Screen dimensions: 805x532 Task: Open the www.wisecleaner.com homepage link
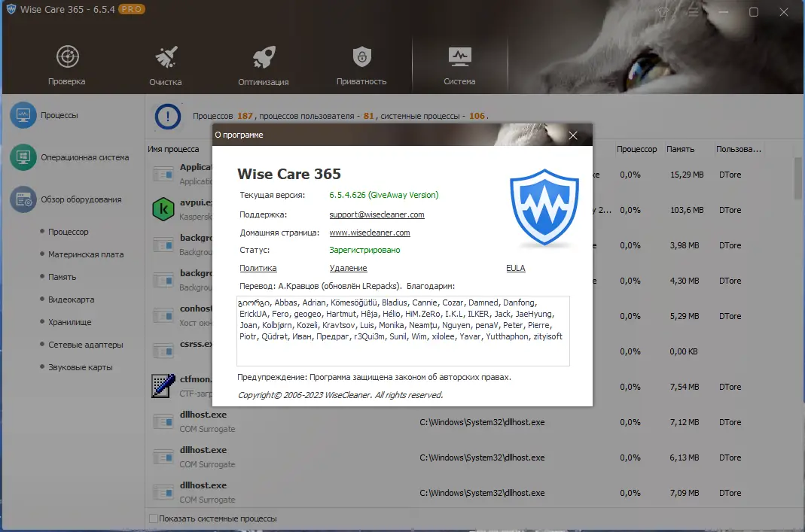370,233
